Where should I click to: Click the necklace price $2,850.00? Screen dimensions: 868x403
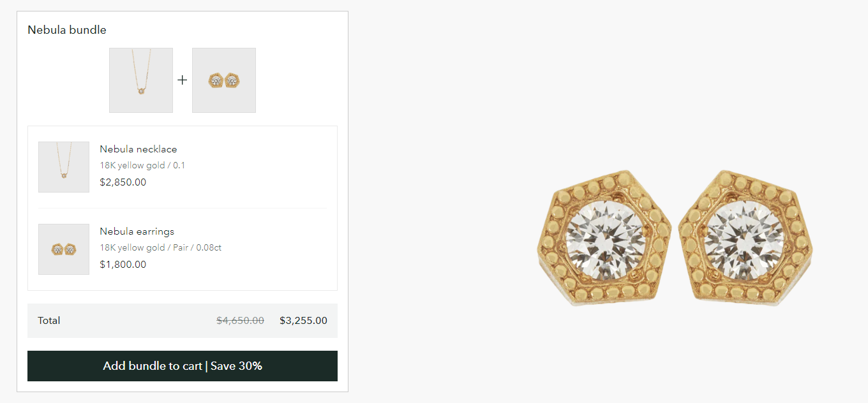point(123,182)
